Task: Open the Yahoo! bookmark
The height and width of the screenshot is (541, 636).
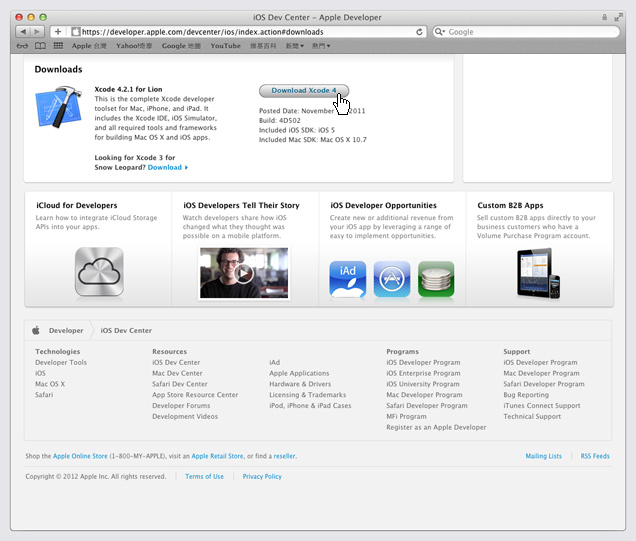Action: 134,46
